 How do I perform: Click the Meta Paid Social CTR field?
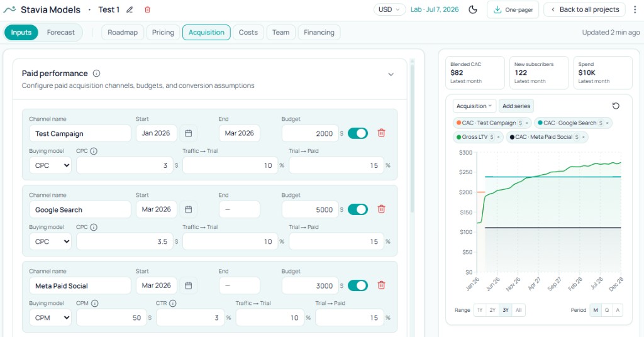[x=191, y=318]
